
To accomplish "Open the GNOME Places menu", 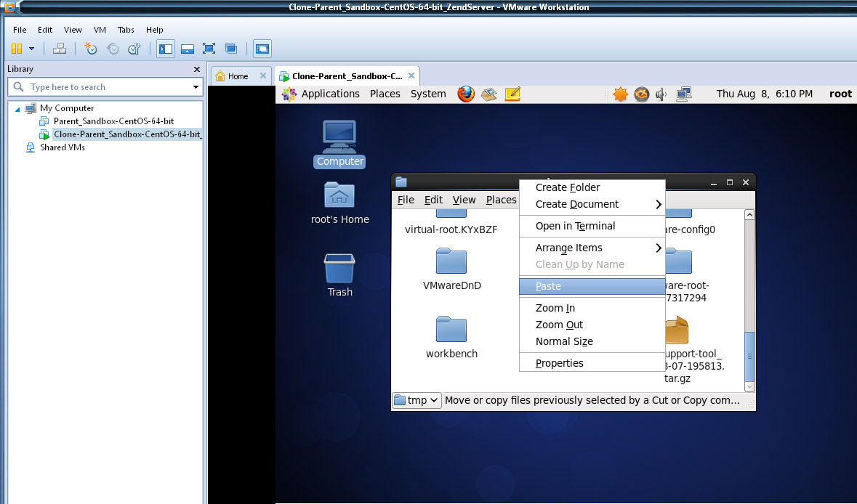I will pyautogui.click(x=385, y=94).
